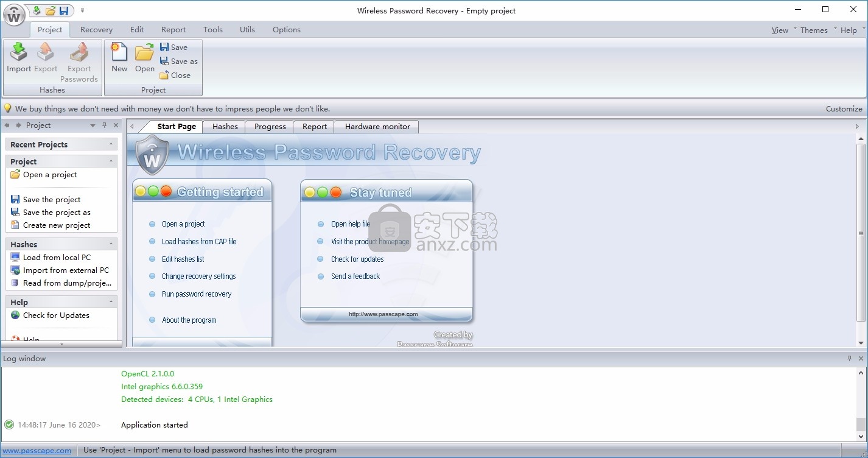Image resolution: width=868 pixels, height=458 pixels.
Task: Click the http://www.passcape.com card footer link
Action: pyautogui.click(x=383, y=314)
